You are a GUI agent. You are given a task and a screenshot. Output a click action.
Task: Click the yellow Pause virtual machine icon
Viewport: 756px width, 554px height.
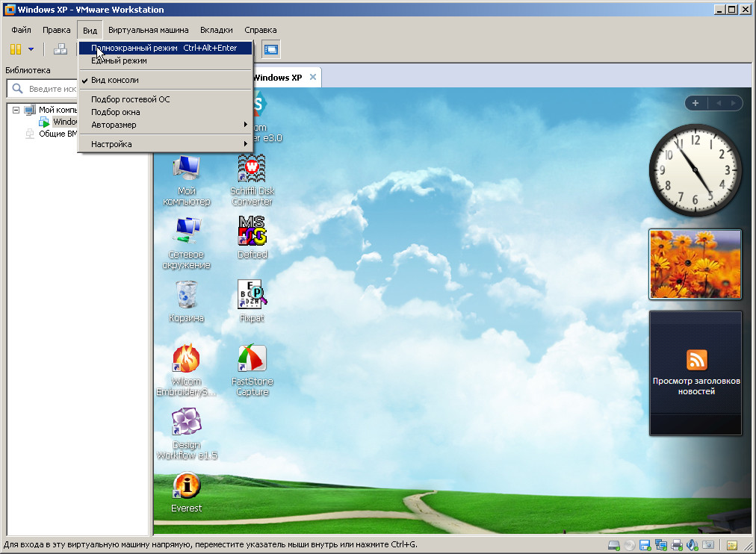[16, 49]
